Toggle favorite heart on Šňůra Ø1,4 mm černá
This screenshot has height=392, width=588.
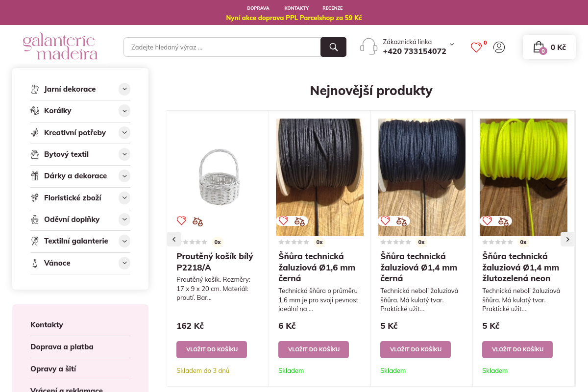click(385, 221)
